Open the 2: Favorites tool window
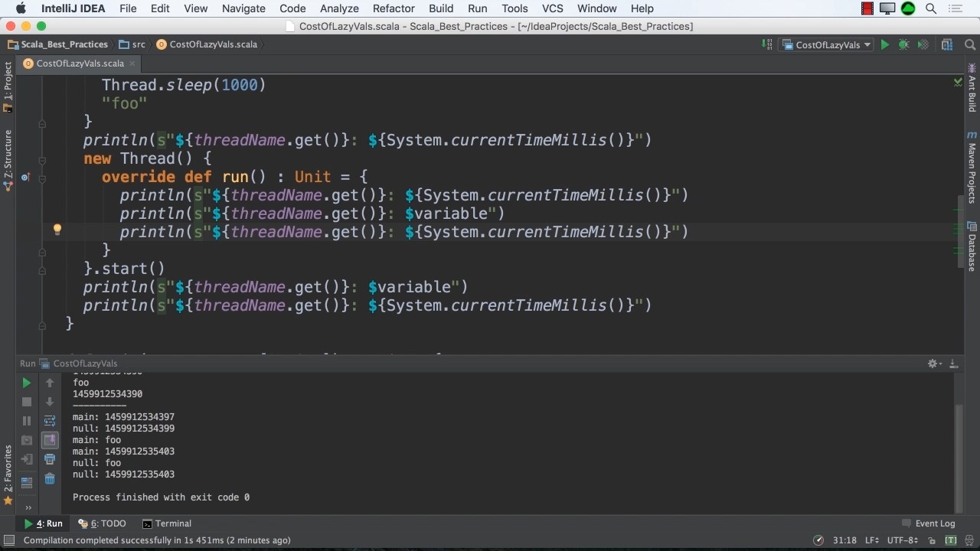Image resolution: width=980 pixels, height=551 pixels. click(x=8, y=474)
